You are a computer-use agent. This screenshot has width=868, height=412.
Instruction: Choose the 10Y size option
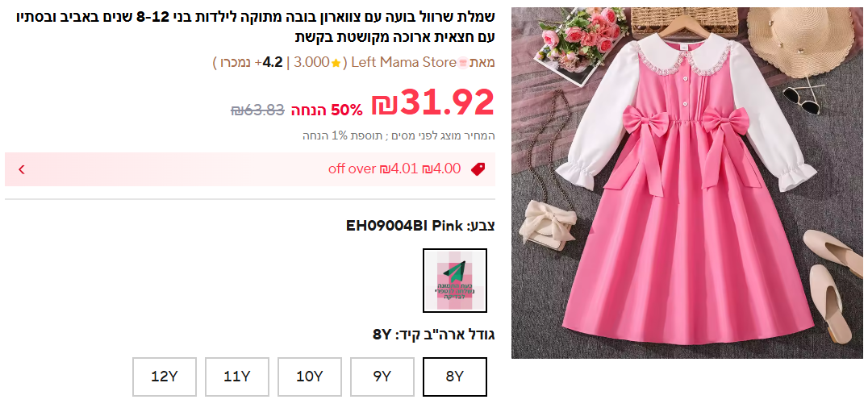[310, 377]
